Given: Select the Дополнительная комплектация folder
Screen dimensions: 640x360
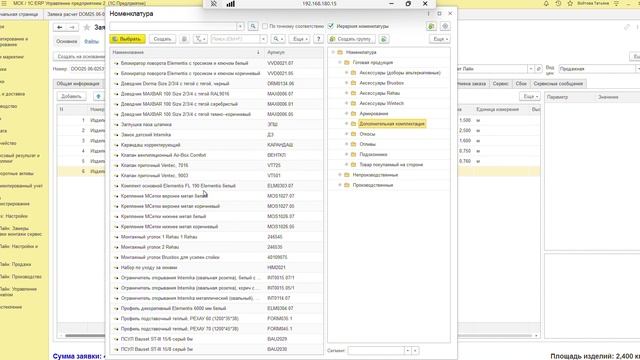Looking at the screenshot, I should 392,124.
